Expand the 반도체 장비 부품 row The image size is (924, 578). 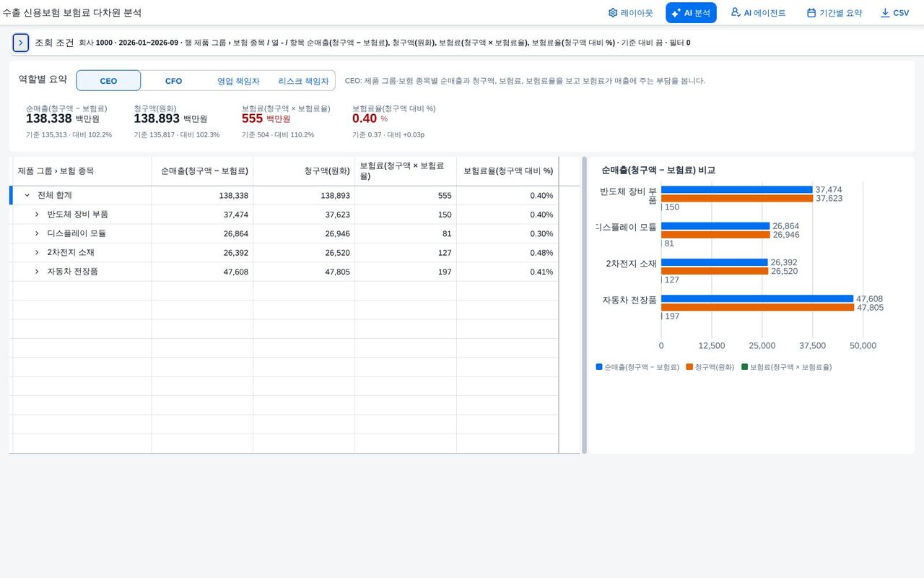(38, 215)
